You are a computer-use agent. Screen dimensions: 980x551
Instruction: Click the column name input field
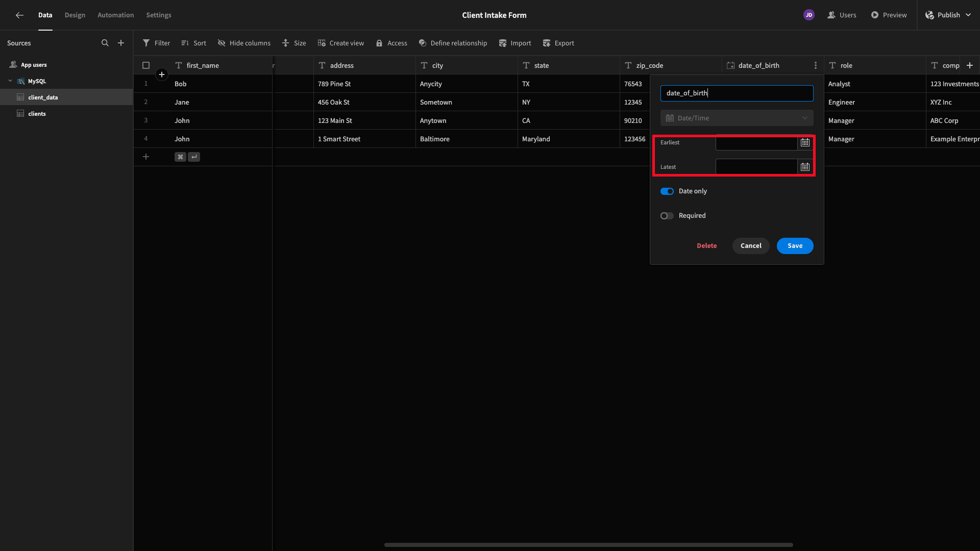(737, 93)
